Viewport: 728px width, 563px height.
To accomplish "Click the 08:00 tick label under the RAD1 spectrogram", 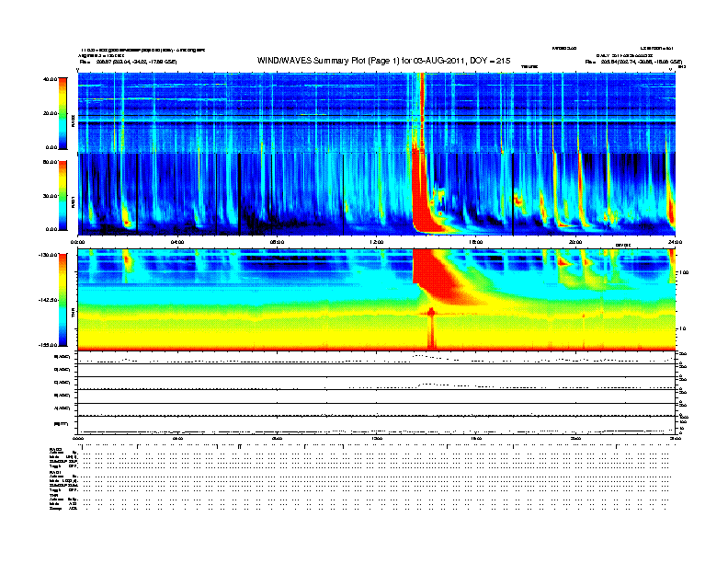I will click(x=277, y=242).
